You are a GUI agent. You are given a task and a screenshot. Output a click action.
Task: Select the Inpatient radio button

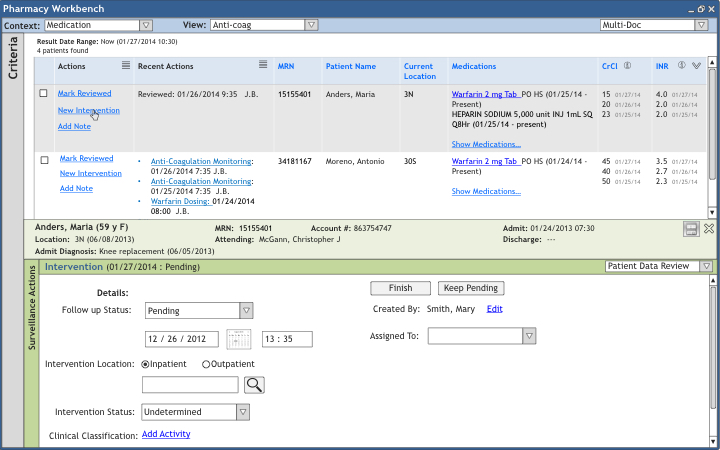[x=145, y=365]
